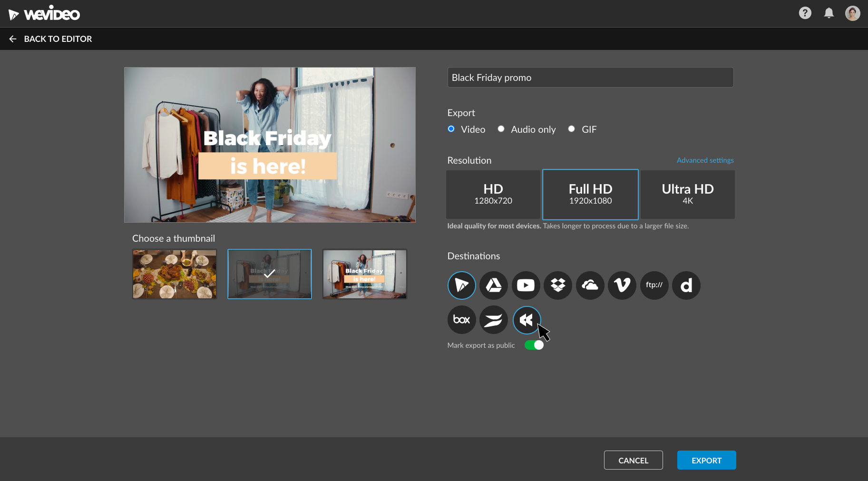Choose Vimeo as destination

[x=622, y=285]
